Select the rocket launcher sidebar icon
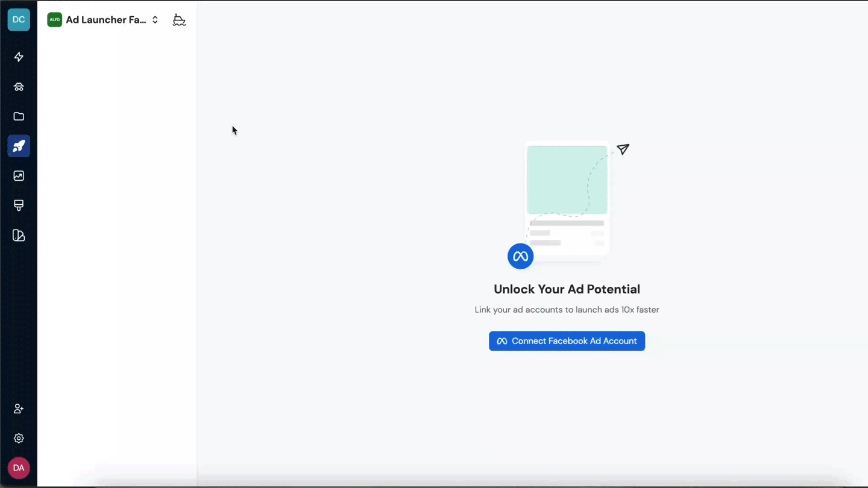 click(x=19, y=146)
